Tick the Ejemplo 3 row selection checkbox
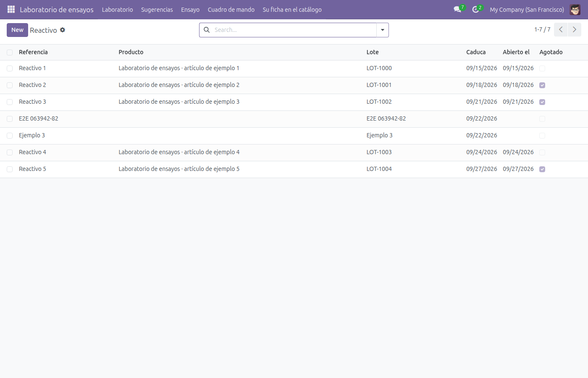588x378 pixels. point(10,136)
